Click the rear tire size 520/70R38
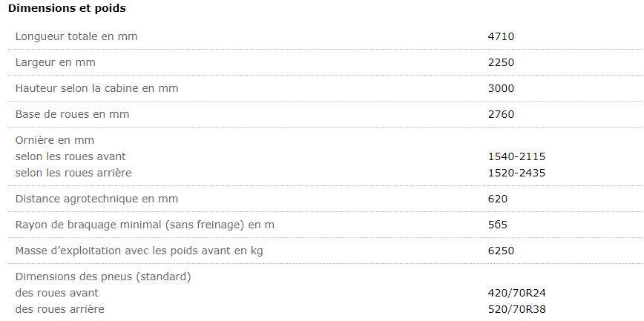Viewport: 644px width, 321px height. [516, 309]
